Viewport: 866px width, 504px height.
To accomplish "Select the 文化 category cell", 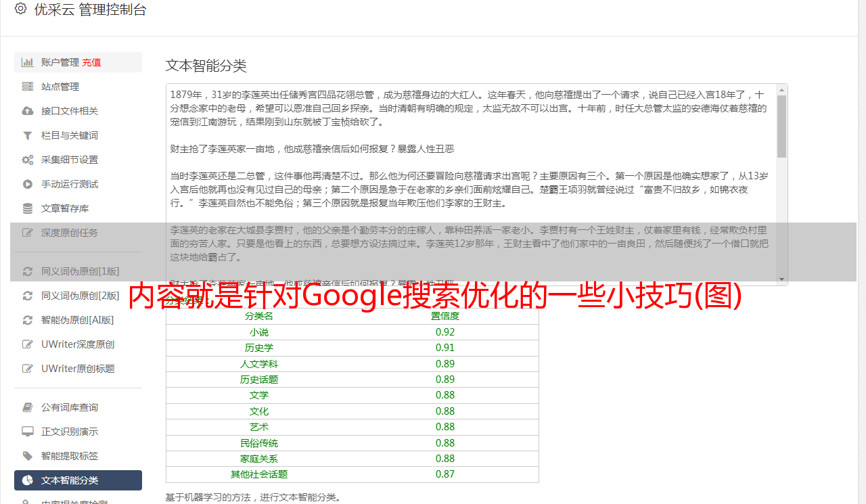I will [259, 411].
